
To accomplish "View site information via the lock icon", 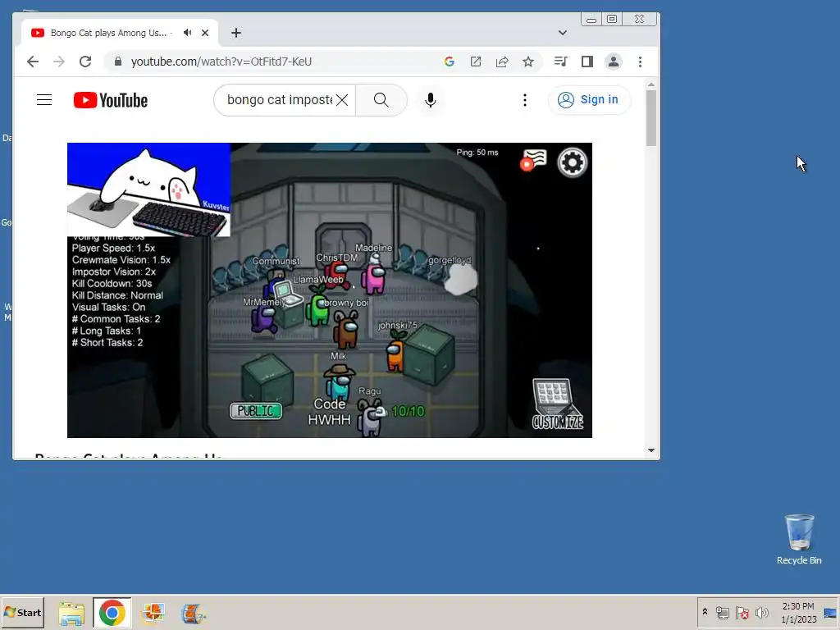I will click(118, 62).
